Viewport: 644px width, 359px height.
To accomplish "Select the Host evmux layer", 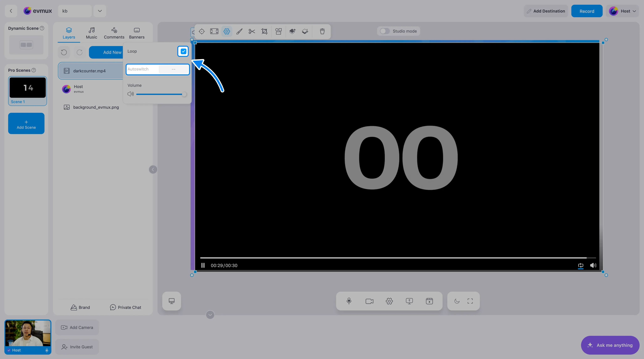I will point(91,89).
